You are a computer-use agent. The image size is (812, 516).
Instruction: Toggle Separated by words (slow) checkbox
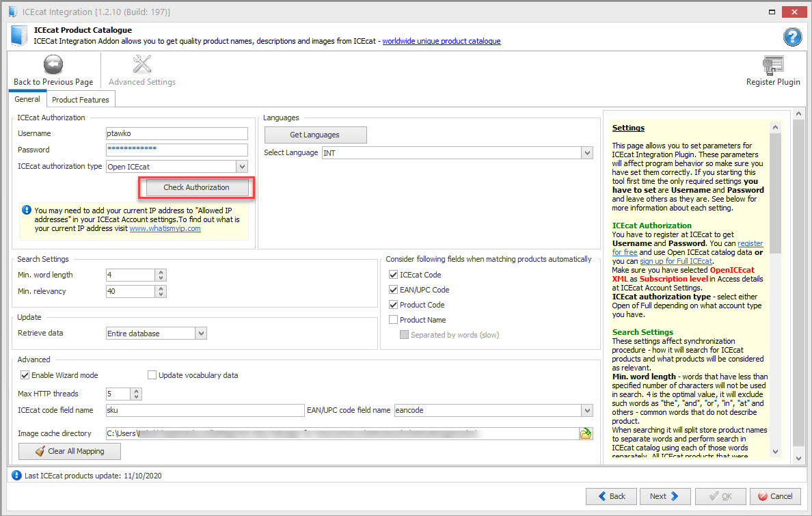click(x=405, y=335)
